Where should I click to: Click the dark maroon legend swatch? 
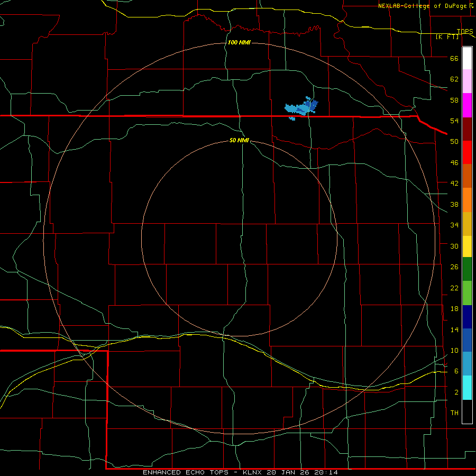pos(467,129)
